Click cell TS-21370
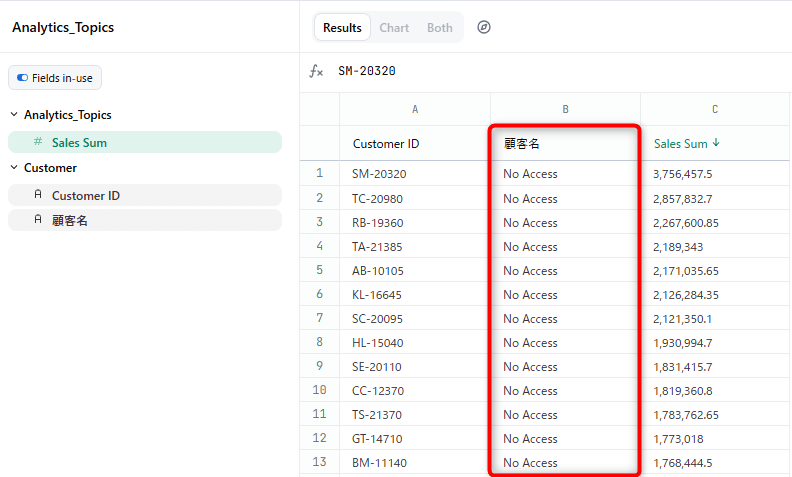Viewport: 792px width, 477px height. (x=415, y=414)
